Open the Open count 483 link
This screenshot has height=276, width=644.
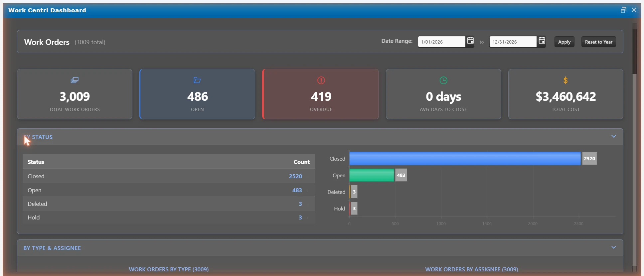tap(297, 190)
